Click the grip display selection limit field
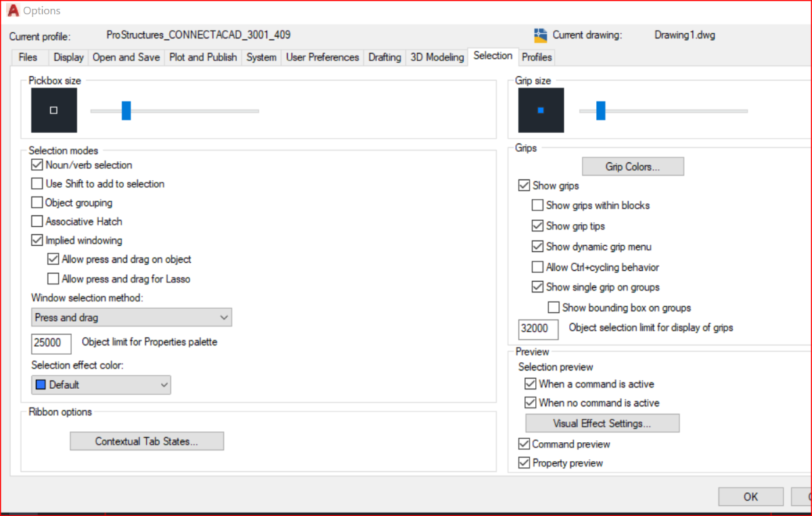 [x=539, y=329]
